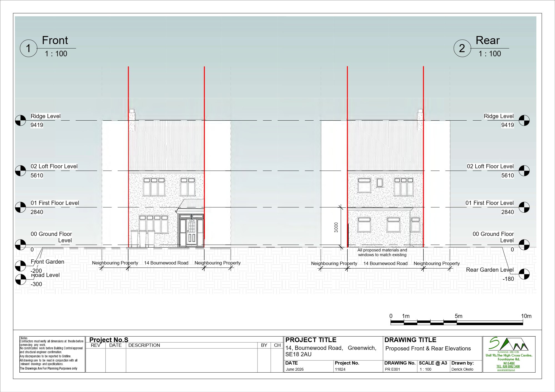Screen dimensions: 555x392
Task: Click the 'June 2026' date value
Action: 295,369
